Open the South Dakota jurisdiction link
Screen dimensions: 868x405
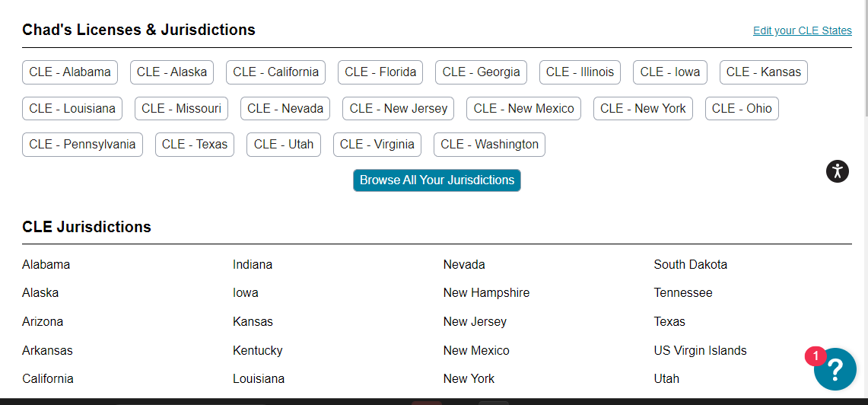(x=690, y=265)
